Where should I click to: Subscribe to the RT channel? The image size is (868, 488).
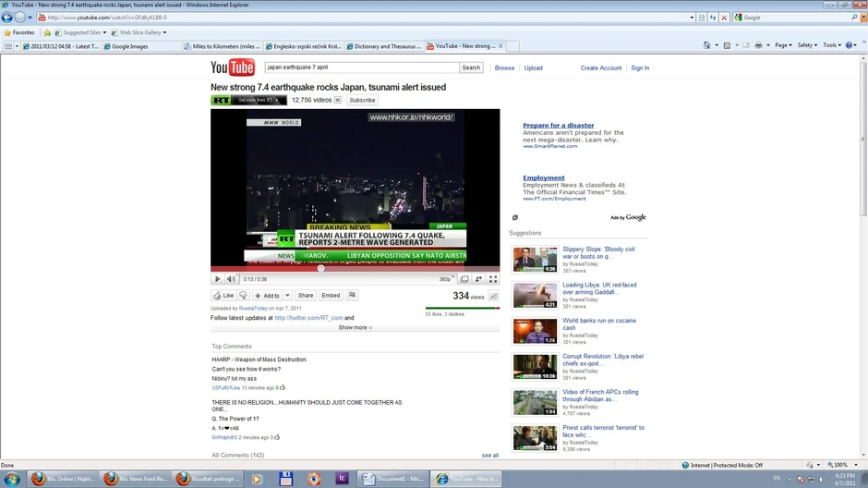click(x=362, y=100)
